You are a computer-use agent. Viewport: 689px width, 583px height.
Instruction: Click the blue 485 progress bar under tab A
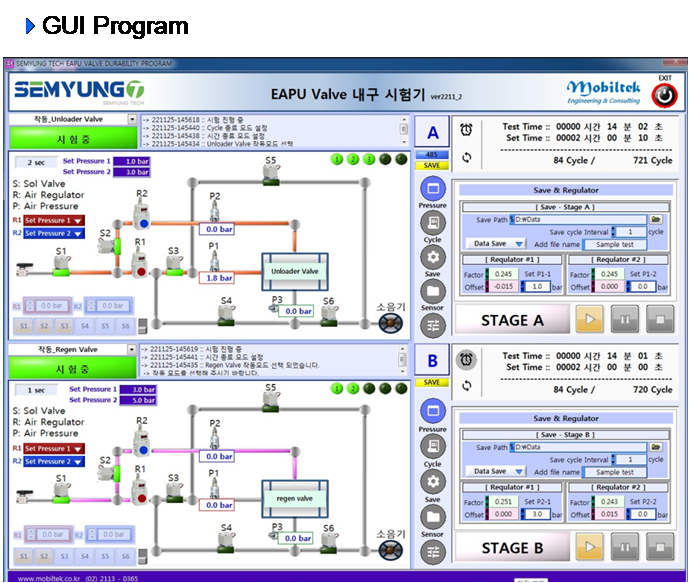[x=432, y=155]
